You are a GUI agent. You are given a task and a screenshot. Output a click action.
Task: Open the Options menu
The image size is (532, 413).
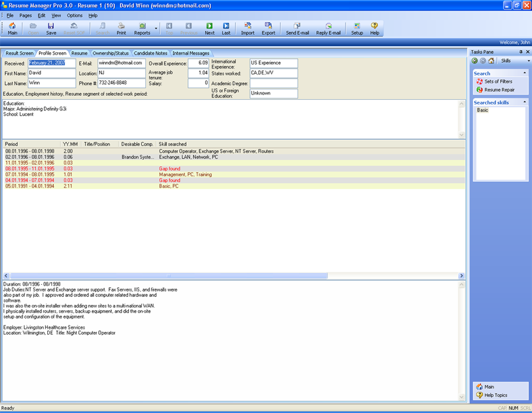74,15
